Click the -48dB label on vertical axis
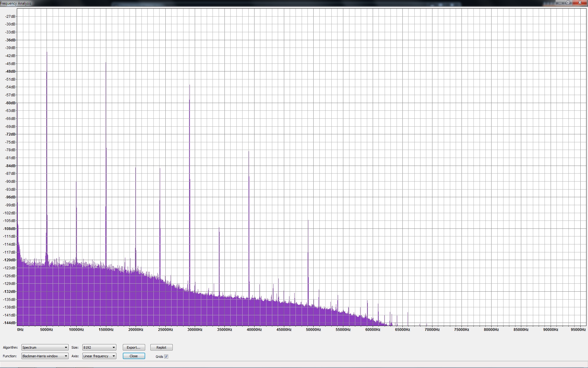 coord(10,71)
